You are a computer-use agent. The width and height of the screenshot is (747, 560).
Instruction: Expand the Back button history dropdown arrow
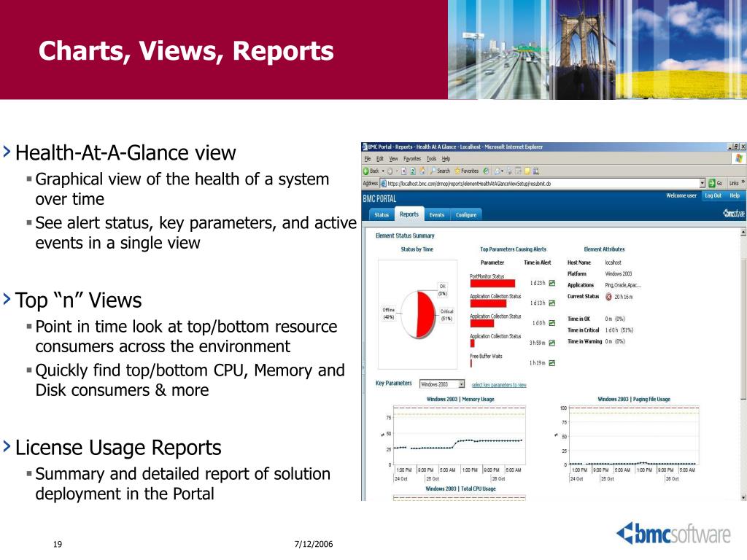point(382,171)
